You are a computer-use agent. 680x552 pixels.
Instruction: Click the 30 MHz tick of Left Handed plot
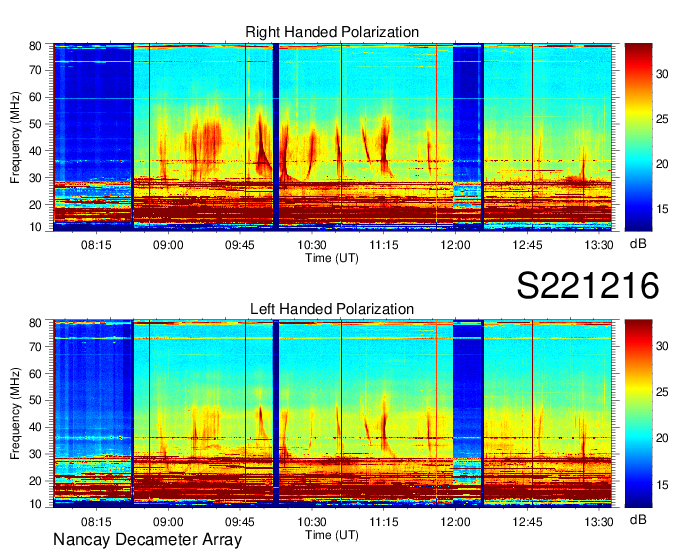tap(35, 454)
